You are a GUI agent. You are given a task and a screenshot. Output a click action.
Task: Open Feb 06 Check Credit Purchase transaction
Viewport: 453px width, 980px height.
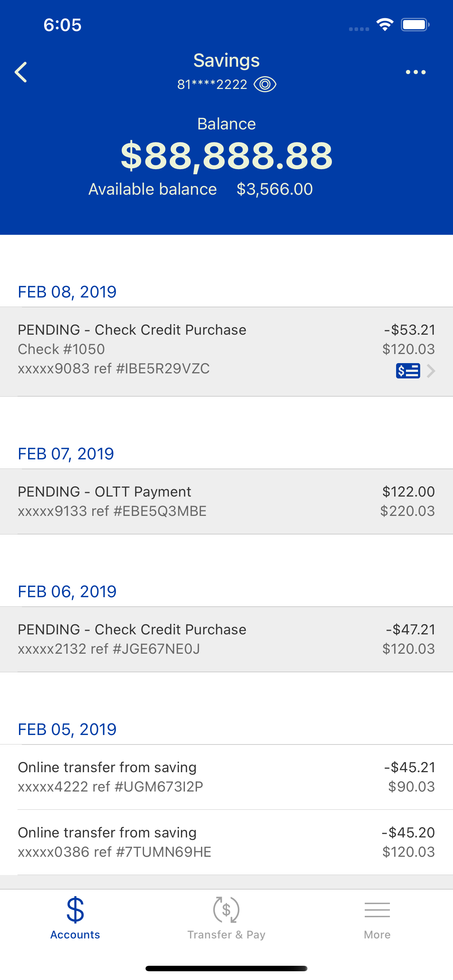[x=226, y=639]
